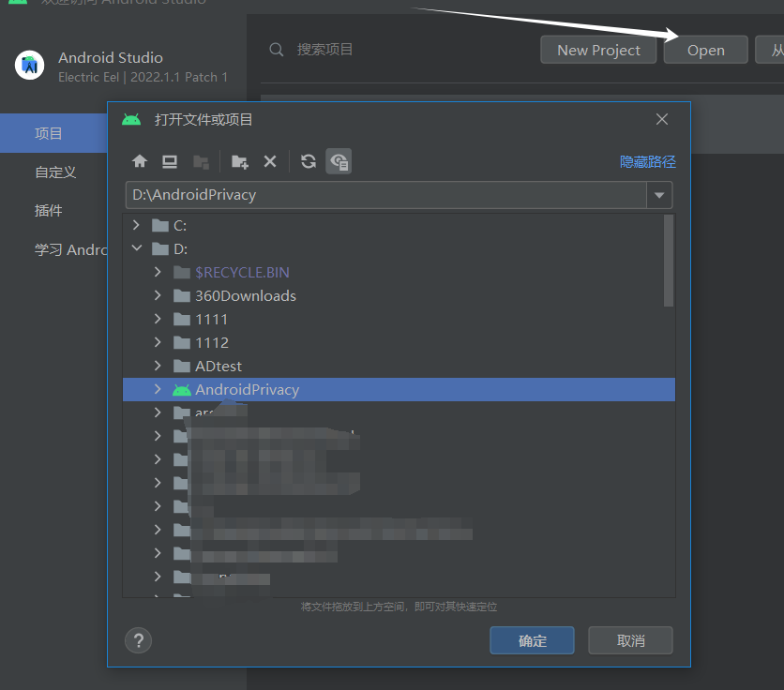Go to home directory icon

[140, 161]
